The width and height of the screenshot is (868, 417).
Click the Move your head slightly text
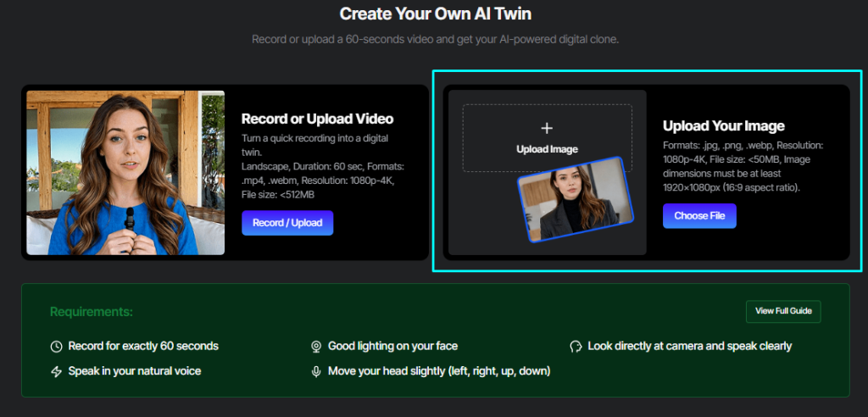click(439, 371)
